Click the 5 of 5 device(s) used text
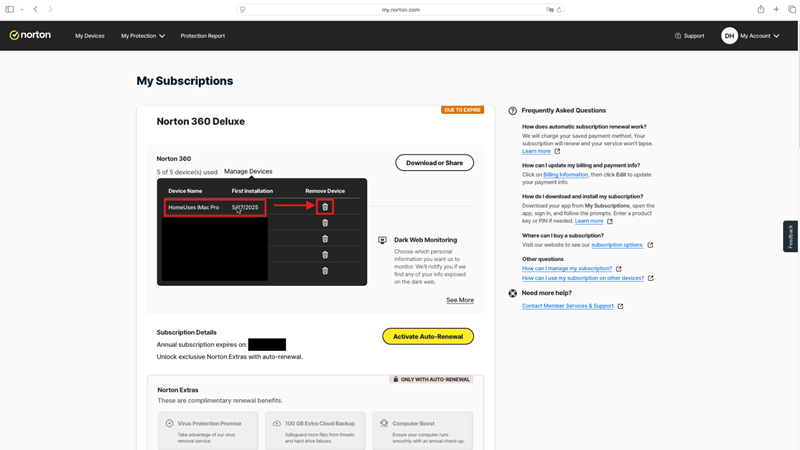800x450 pixels. click(x=187, y=172)
